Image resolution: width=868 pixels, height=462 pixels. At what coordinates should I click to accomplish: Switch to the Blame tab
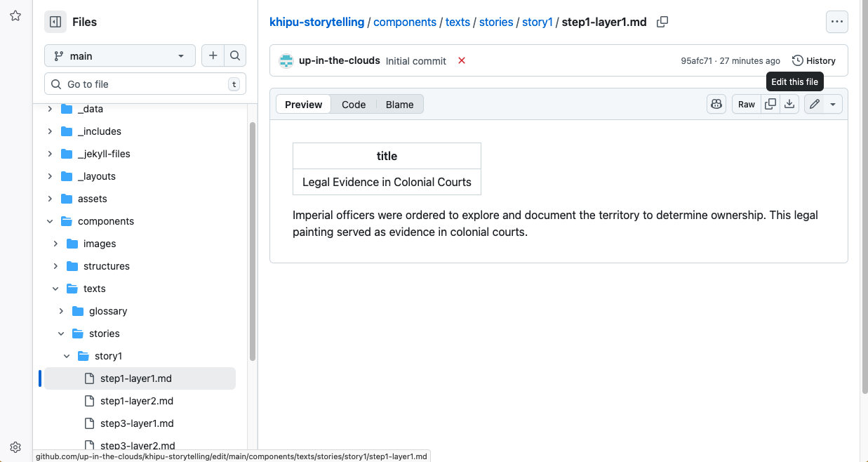[399, 104]
